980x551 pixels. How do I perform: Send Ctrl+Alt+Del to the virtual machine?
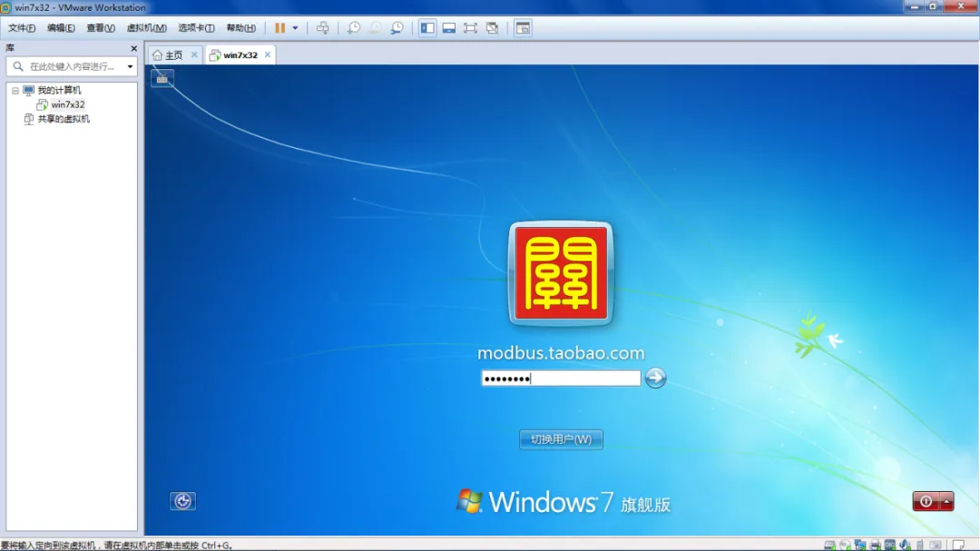(322, 27)
